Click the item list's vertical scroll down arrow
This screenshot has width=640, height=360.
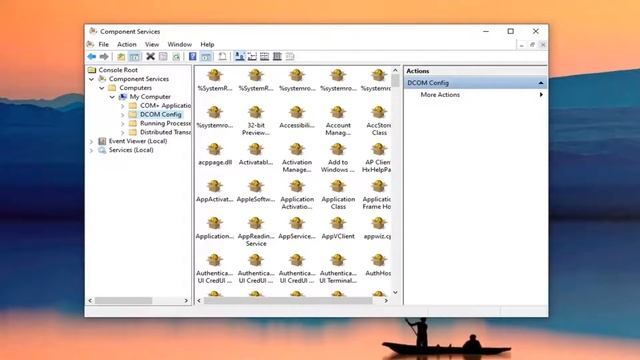395,292
